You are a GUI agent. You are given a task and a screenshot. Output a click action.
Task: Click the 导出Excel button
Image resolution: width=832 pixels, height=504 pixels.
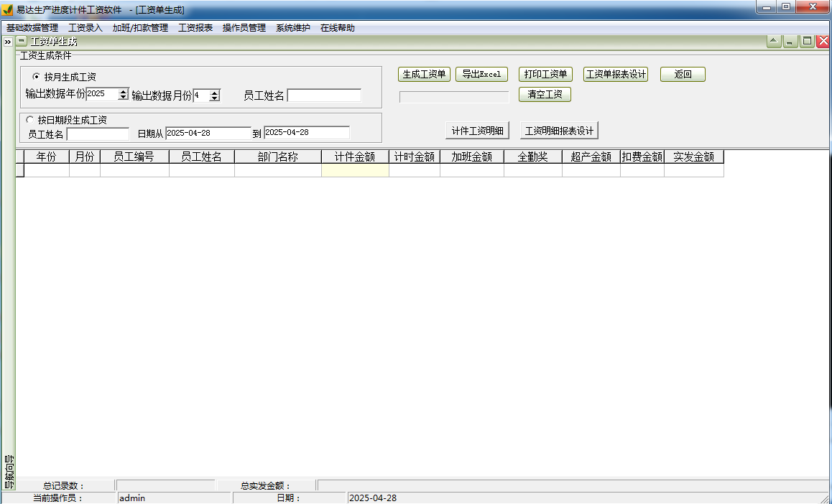481,73
